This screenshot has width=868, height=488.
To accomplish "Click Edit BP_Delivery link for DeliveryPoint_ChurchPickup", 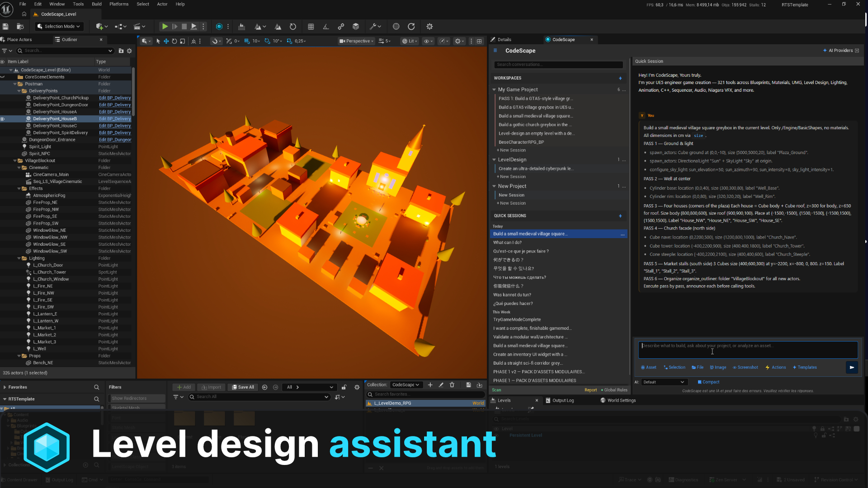I will point(115,98).
